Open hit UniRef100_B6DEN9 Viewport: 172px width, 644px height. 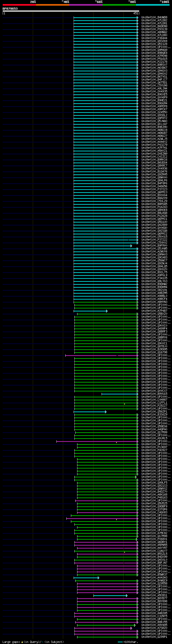point(154,26)
